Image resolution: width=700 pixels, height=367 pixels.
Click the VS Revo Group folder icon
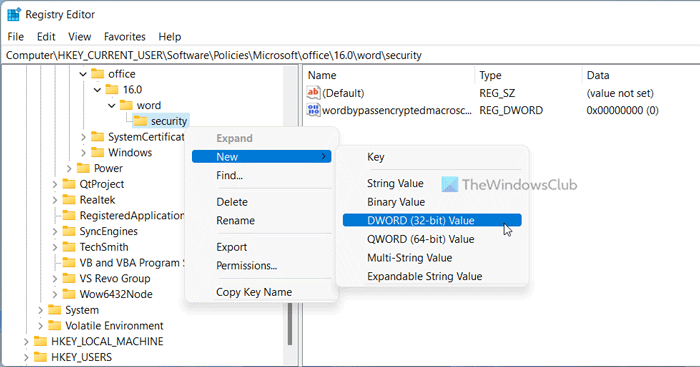click(x=69, y=278)
